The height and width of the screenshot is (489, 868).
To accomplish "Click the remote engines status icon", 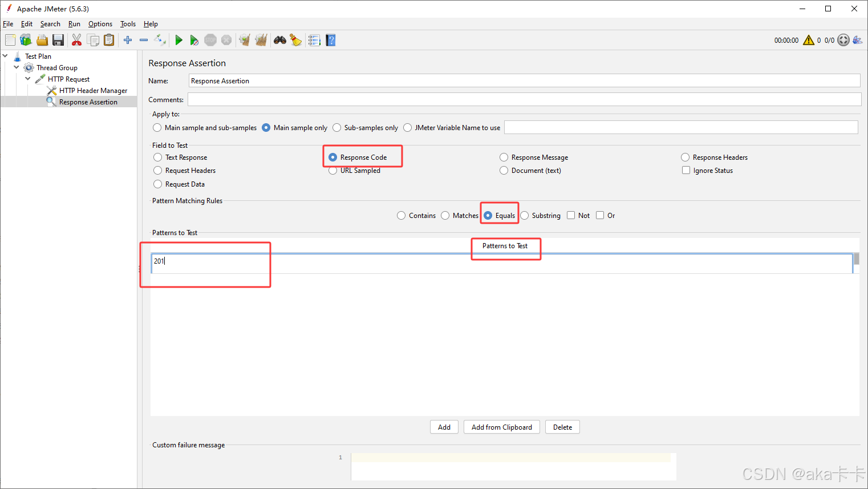I will point(843,40).
